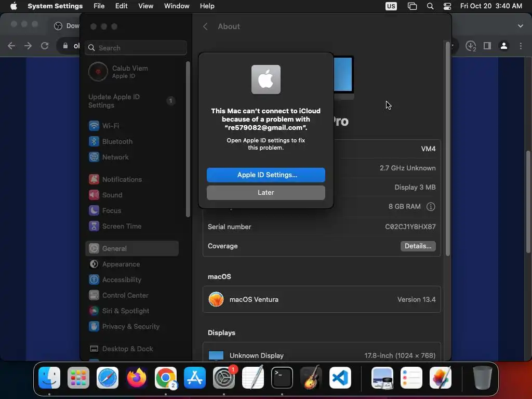Reload the page in Chrome window

coord(45,46)
